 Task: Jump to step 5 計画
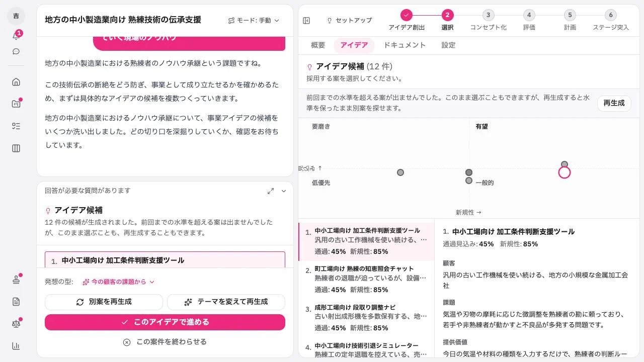tap(570, 21)
